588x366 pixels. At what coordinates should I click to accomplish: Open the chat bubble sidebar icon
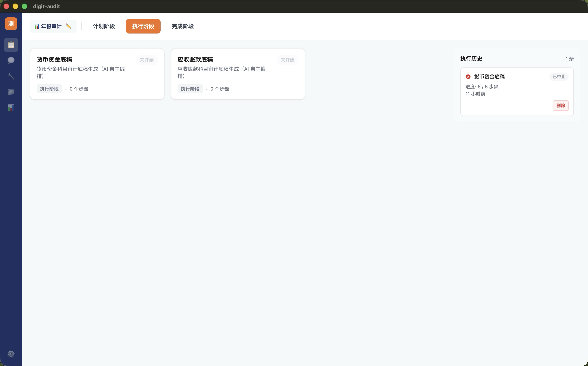coord(11,61)
